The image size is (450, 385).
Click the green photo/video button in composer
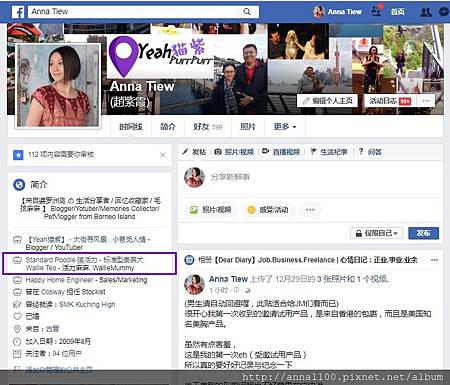click(211, 210)
